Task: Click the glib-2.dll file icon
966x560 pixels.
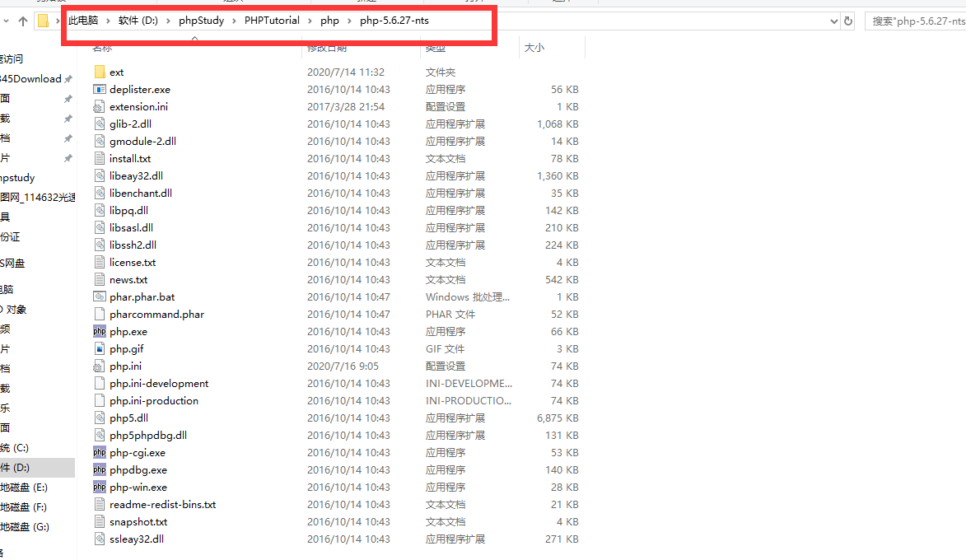Action: [x=99, y=124]
